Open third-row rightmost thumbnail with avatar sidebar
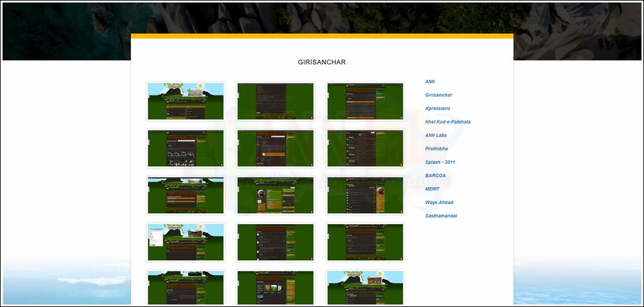Screen dimensions: 644x307 pos(365,195)
